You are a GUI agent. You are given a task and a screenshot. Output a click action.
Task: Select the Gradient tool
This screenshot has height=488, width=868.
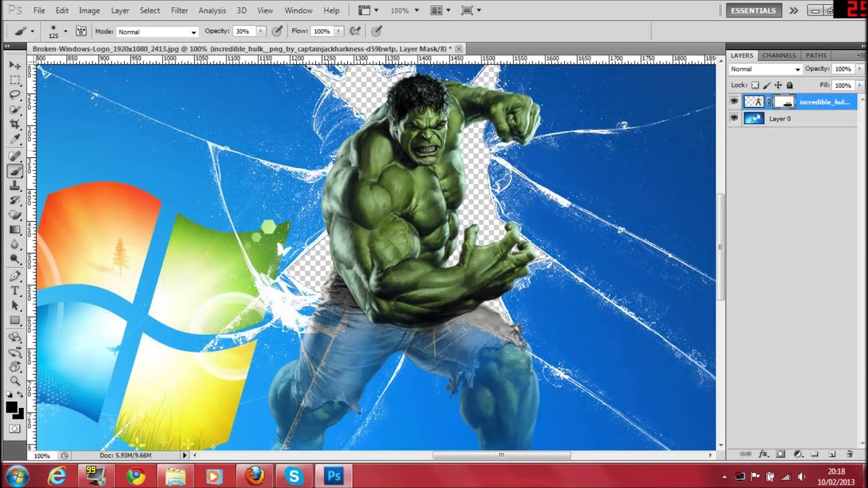point(14,230)
